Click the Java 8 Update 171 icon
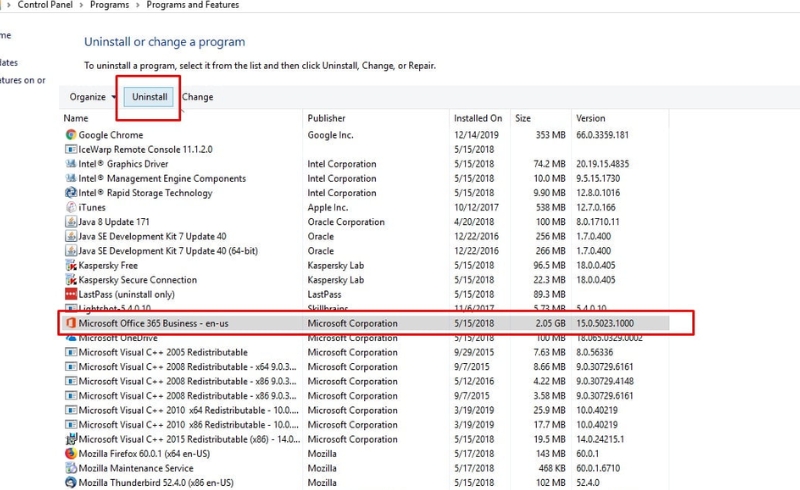The width and height of the screenshot is (800, 490). (x=71, y=222)
